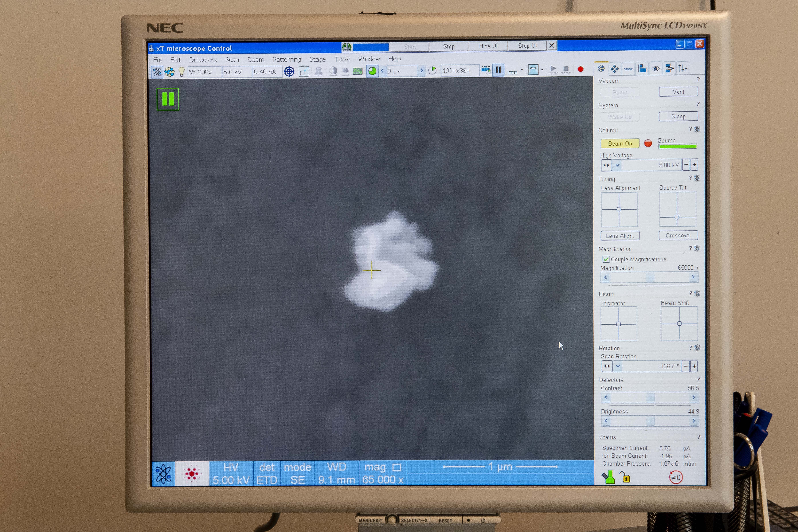Viewport: 798px width, 532px height.
Task: Click the red record dot in toolbar
Action: tap(581, 69)
